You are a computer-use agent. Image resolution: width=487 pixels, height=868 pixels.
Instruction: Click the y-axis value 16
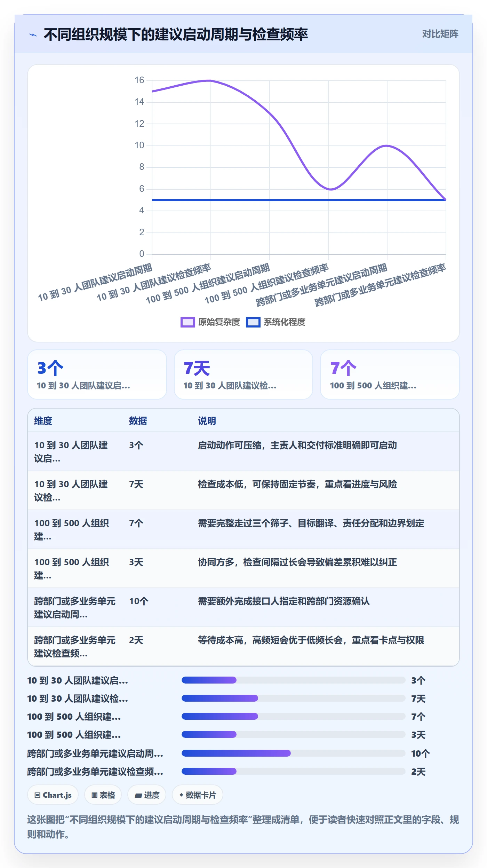(x=139, y=80)
